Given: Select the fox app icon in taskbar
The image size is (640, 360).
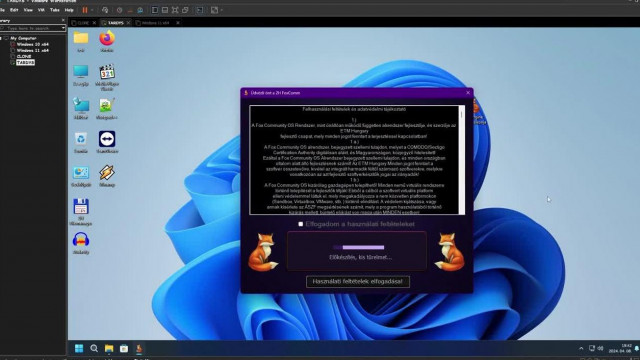Looking at the screenshot, I should [x=139, y=348].
